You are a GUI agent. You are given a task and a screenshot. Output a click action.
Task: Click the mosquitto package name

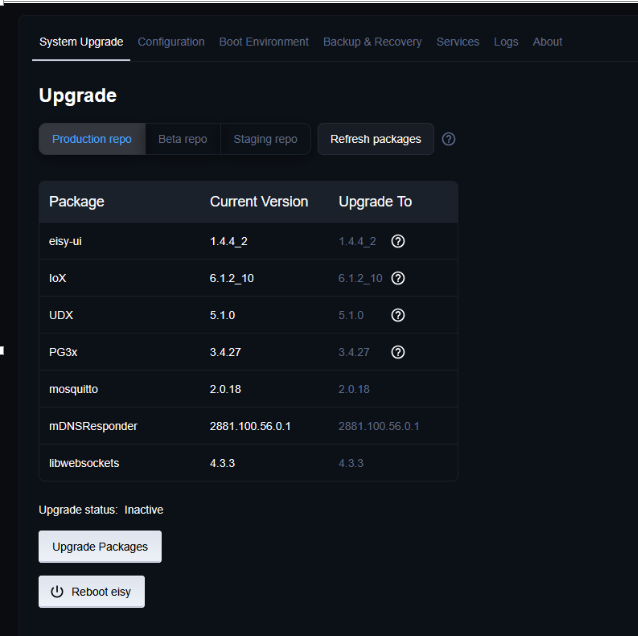point(73,389)
